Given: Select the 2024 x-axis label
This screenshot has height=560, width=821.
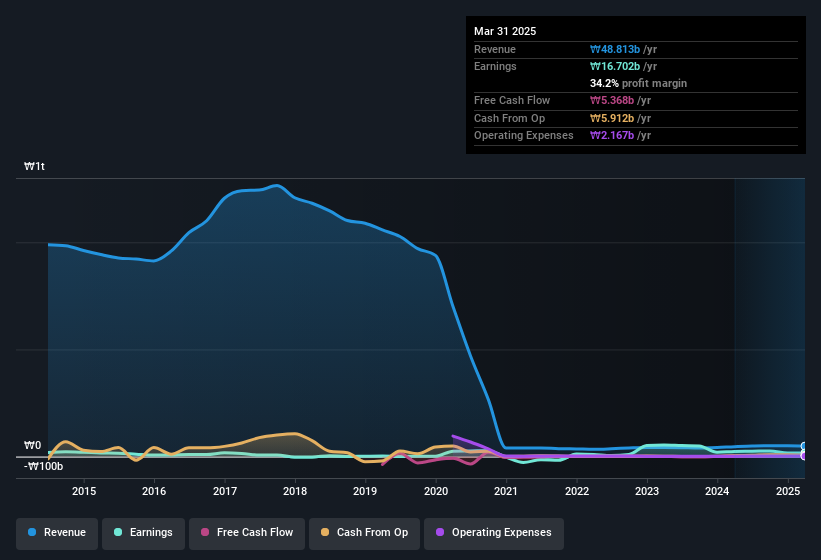Looking at the screenshot, I should pos(717,491).
